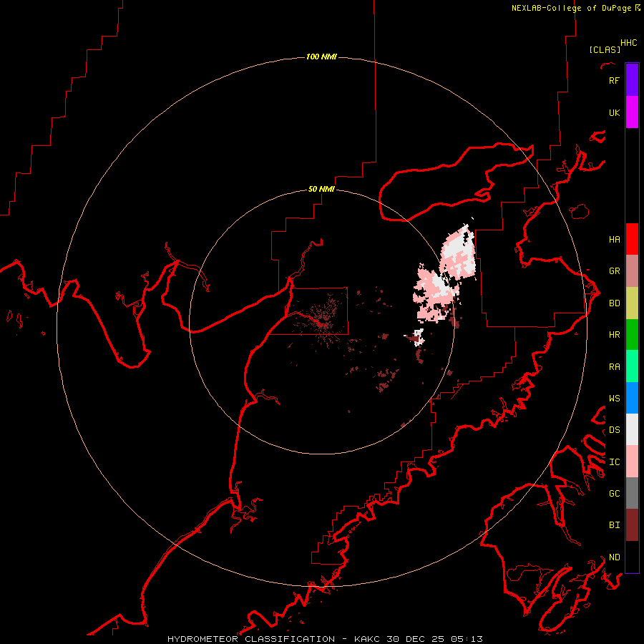Click the HR green legend swatch
The image size is (644, 644).
(632, 335)
